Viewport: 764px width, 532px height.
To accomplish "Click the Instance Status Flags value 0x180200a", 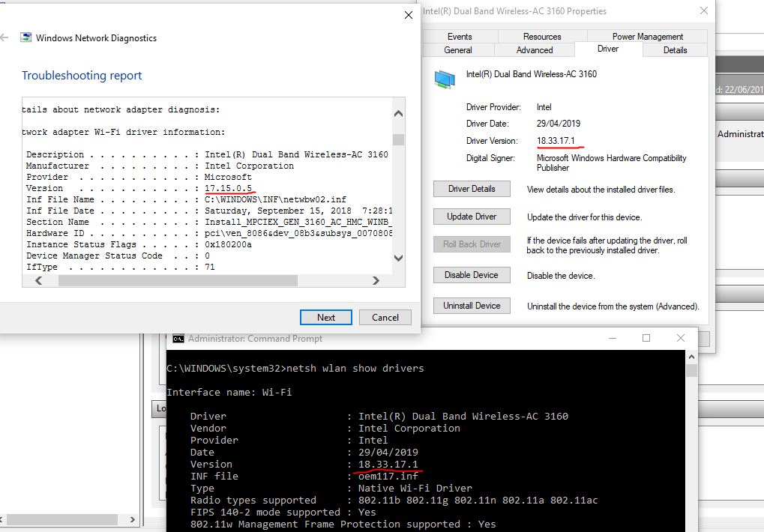I will coord(228,244).
